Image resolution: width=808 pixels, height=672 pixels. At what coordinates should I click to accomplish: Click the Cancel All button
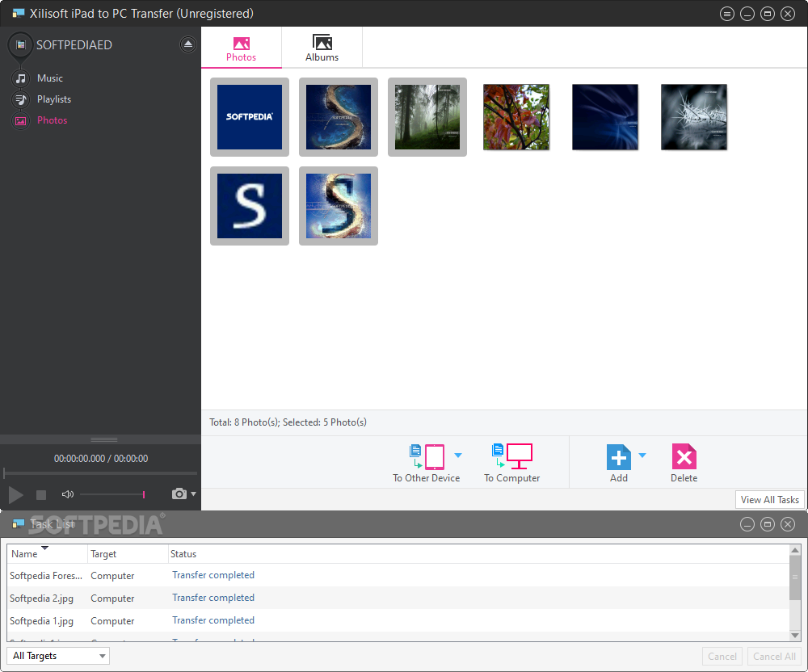point(774,656)
